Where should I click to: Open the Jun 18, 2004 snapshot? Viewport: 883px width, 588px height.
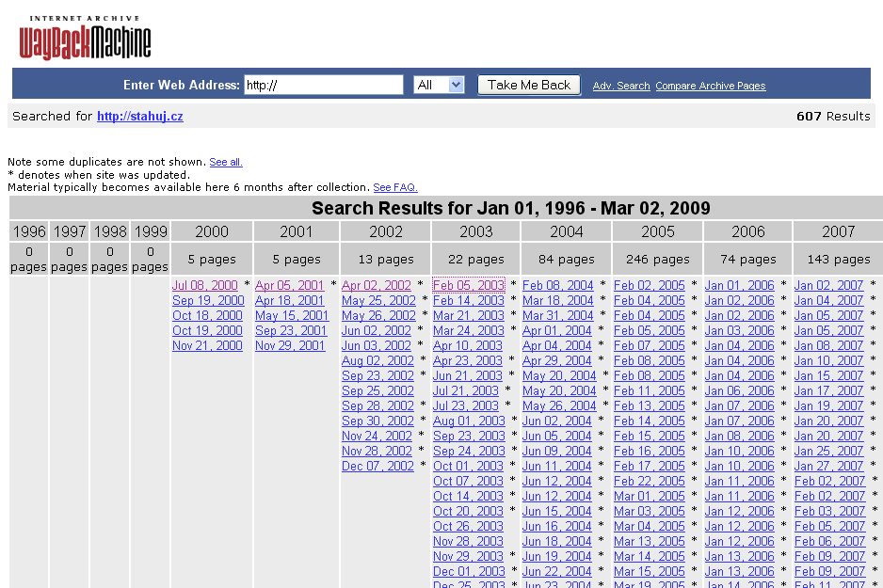557,541
